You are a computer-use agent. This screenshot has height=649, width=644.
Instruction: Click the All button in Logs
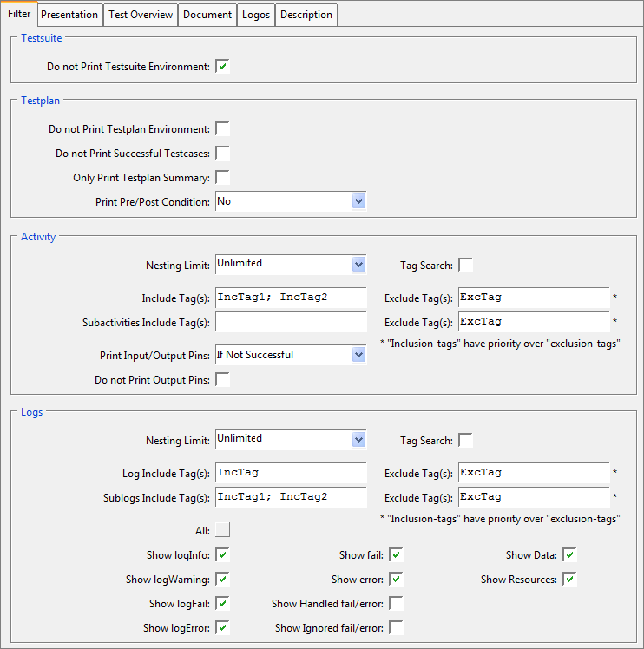(223, 530)
